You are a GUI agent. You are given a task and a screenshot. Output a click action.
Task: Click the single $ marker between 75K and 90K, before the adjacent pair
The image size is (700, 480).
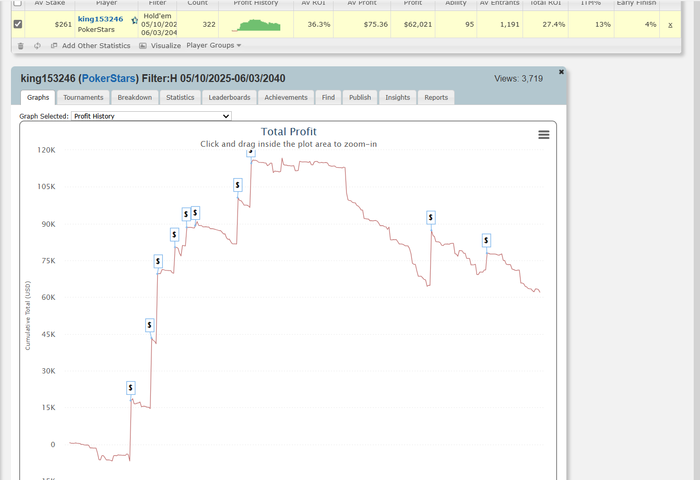tap(175, 234)
